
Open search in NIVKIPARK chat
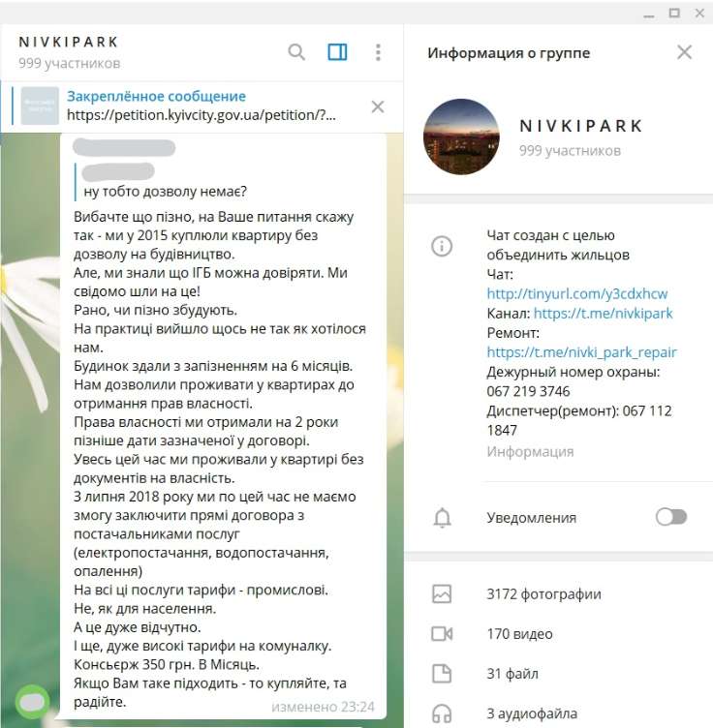(x=296, y=52)
